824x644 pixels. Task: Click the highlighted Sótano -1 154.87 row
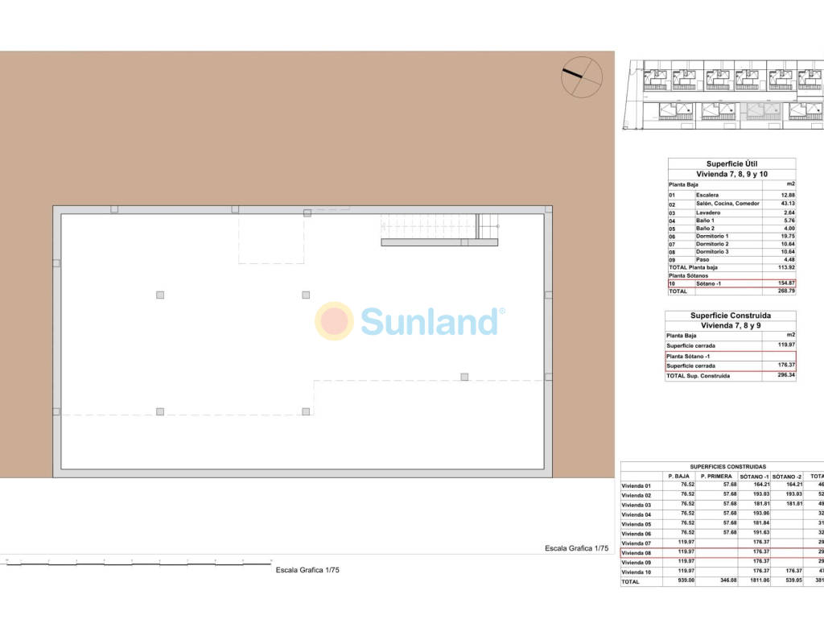point(731,283)
